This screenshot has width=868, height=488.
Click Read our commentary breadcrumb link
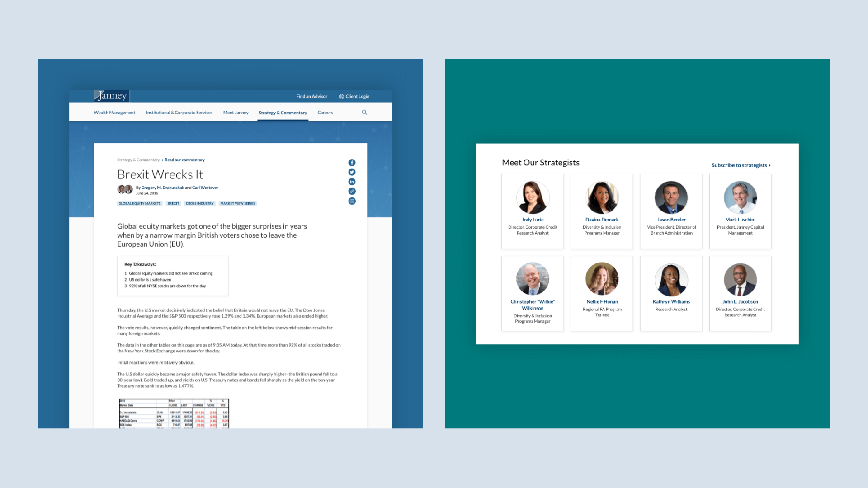pos(184,159)
